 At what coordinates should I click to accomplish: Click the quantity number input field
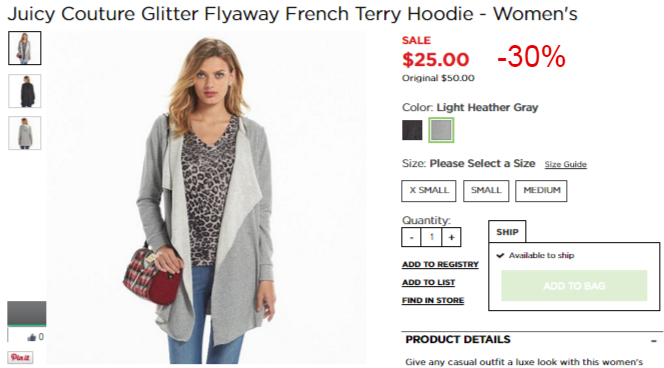point(431,237)
